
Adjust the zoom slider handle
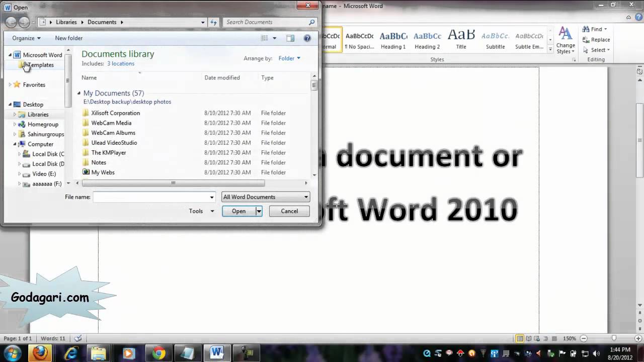(x=614, y=339)
